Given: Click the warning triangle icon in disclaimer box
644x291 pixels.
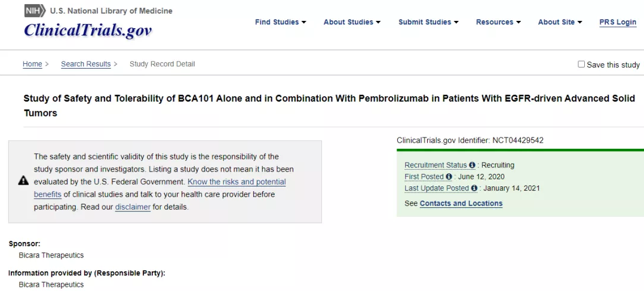Looking at the screenshot, I should (23, 180).
